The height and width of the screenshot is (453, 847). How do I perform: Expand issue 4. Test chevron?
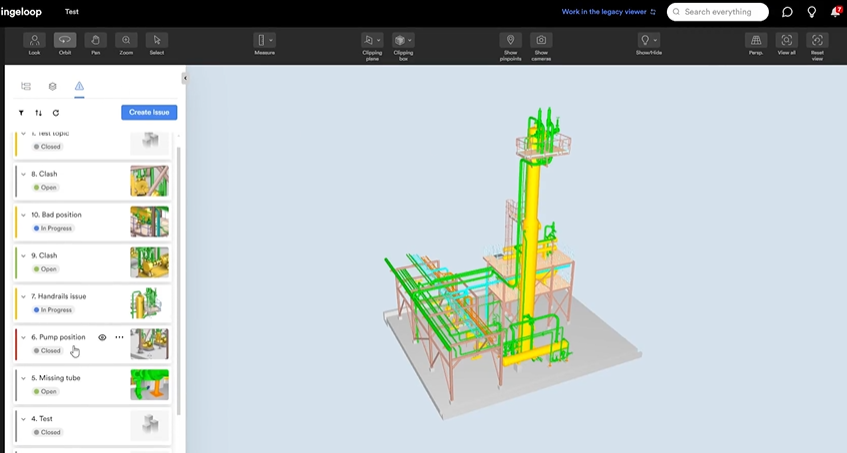pyautogui.click(x=23, y=419)
